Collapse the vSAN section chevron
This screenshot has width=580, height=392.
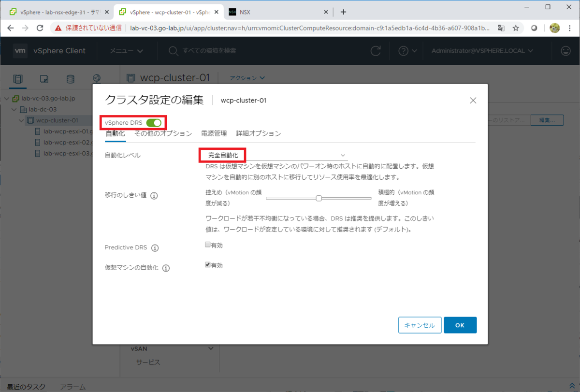211,348
